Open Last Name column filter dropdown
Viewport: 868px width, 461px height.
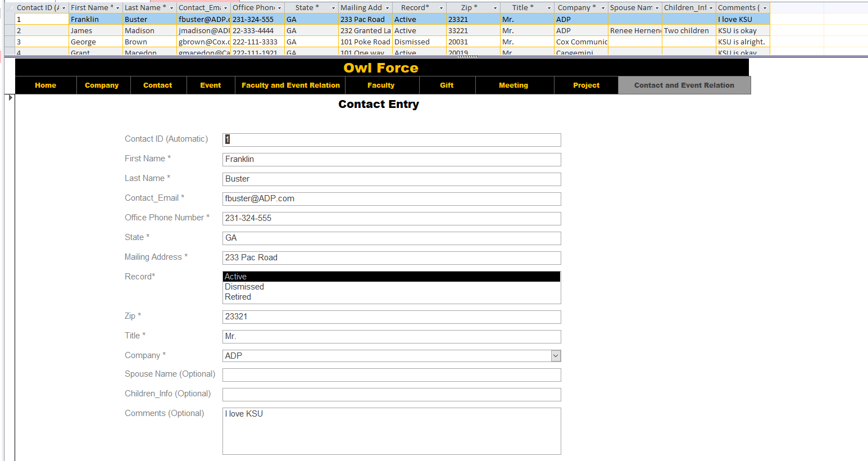(x=171, y=8)
